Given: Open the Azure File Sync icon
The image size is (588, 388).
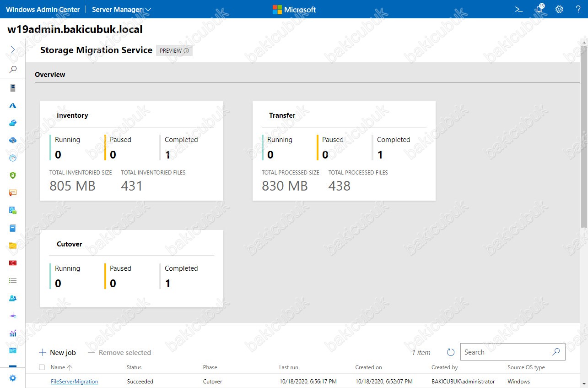Looking at the screenshot, I should tap(13, 140).
